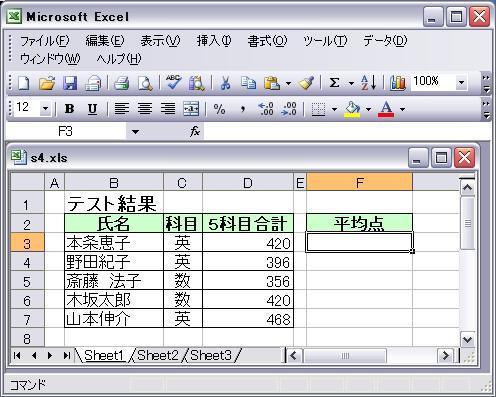The image size is (496, 397).
Task: Click the Format Painter brush icon
Action: coord(306,83)
